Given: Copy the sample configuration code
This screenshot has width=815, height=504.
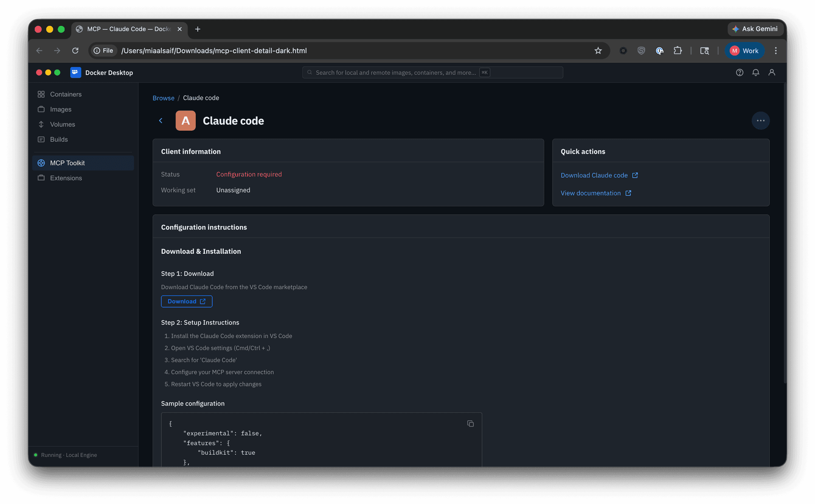Looking at the screenshot, I should (470, 423).
